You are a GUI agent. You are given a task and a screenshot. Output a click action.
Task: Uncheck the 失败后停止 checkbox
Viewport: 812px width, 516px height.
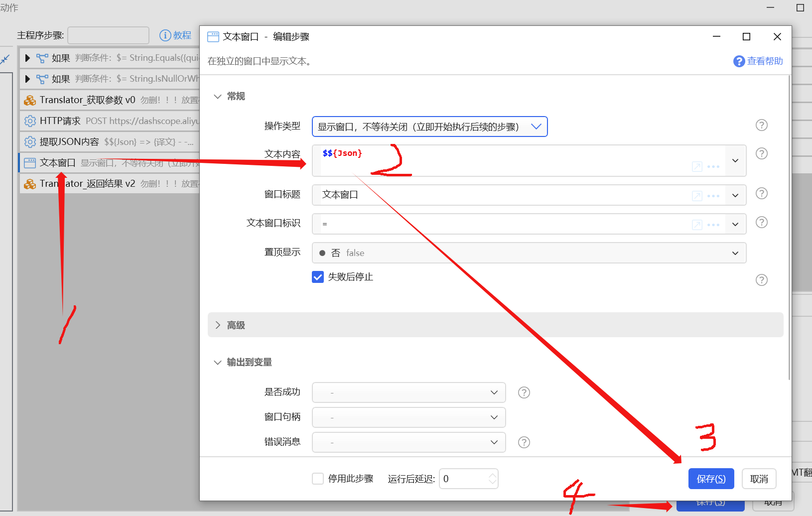[318, 277]
